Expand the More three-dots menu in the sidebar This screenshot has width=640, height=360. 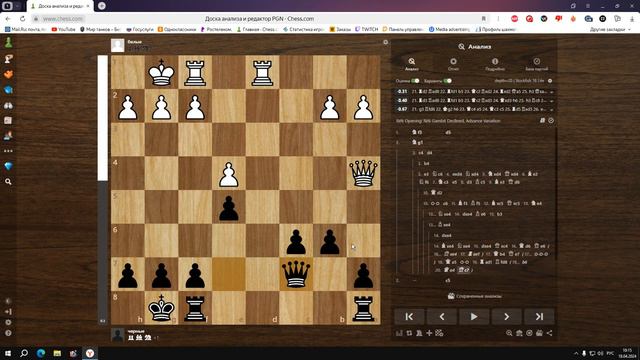point(8,151)
